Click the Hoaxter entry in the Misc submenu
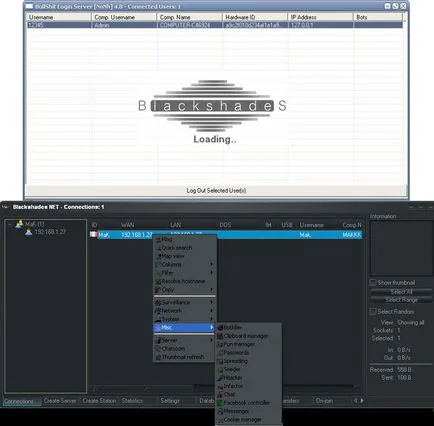The height and width of the screenshot is (426, 434). click(x=249, y=378)
